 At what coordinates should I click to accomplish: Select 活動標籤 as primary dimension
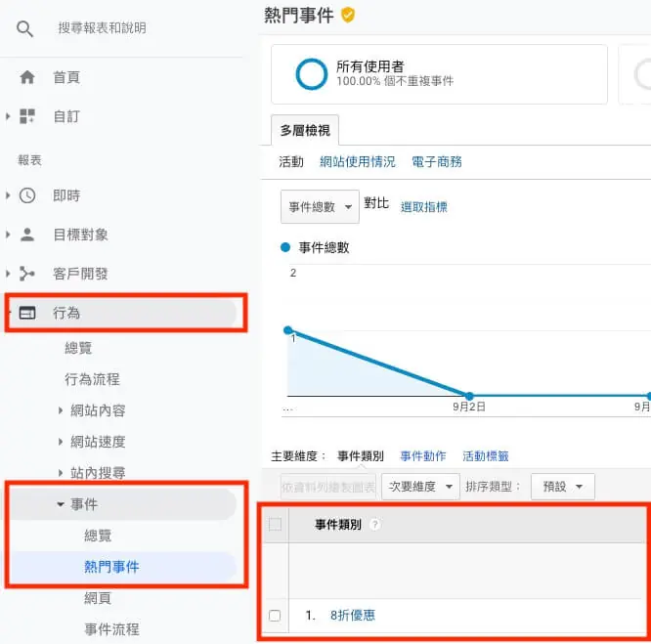click(486, 456)
